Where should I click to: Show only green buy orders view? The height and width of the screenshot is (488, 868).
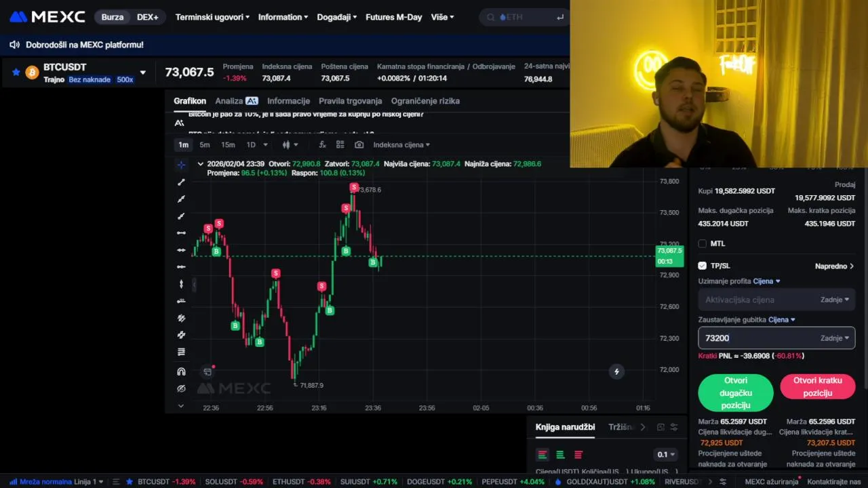pyautogui.click(x=560, y=455)
